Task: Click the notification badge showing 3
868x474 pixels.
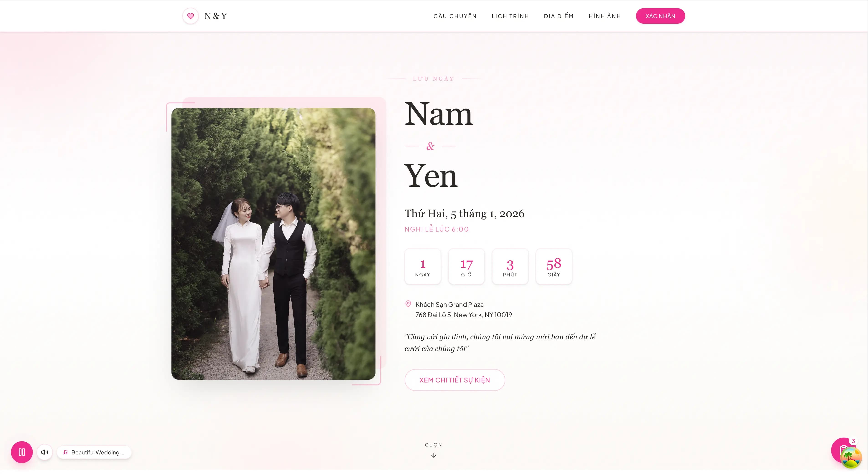Action: tap(853, 441)
